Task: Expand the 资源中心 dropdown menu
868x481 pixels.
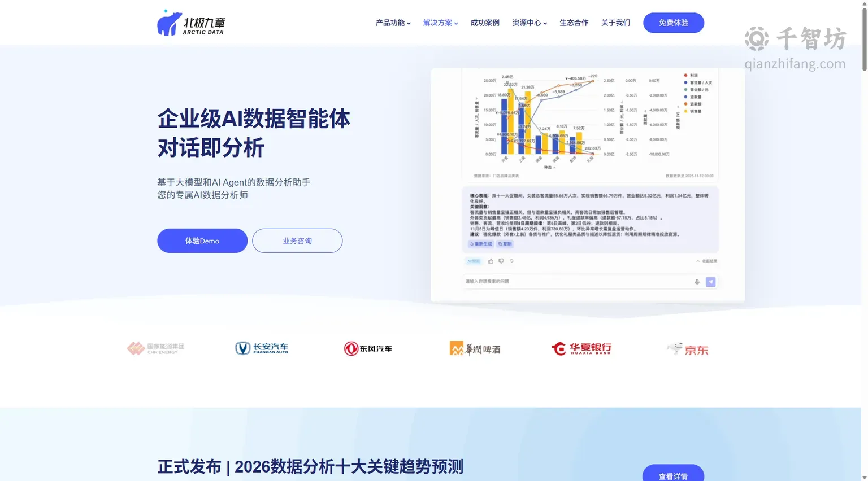Action: (x=530, y=23)
